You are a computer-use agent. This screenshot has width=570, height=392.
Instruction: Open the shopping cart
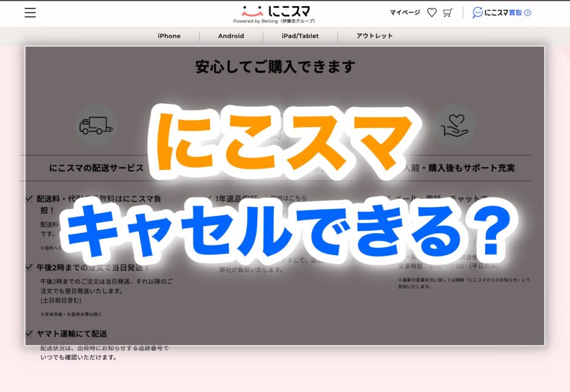[x=448, y=13]
